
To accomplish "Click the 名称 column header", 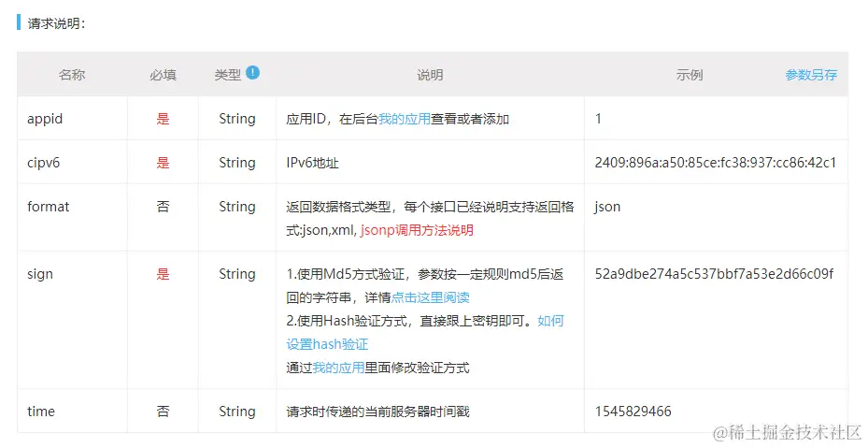I will click(x=72, y=75).
